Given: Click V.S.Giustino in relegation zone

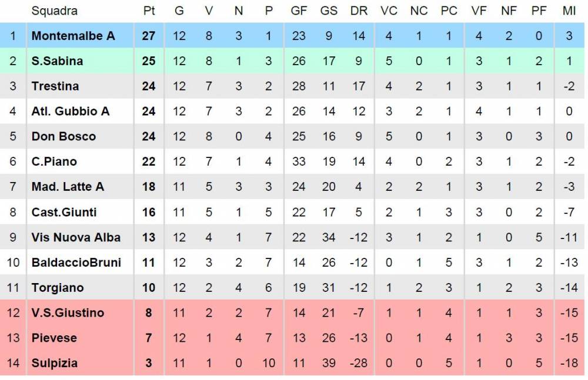Looking at the screenshot, I should pyautogui.click(x=68, y=312).
